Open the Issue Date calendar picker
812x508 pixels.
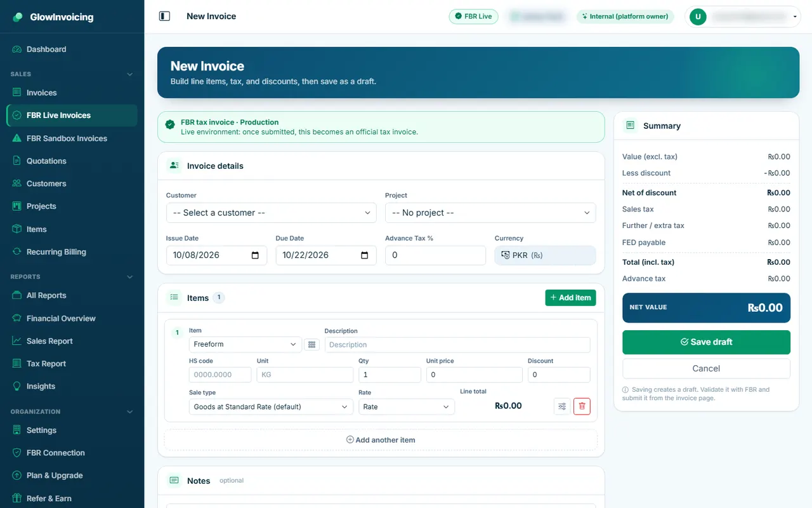point(255,255)
